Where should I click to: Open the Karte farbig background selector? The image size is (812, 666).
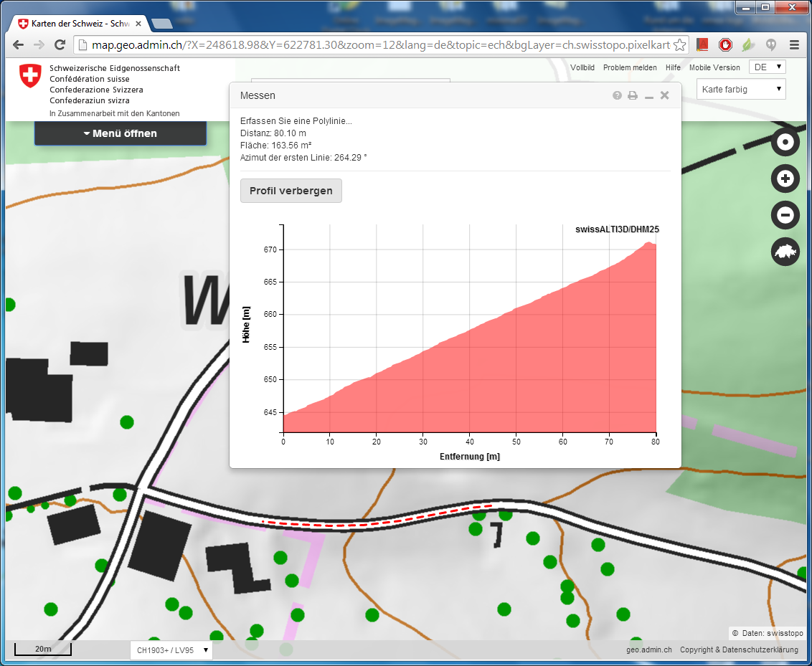[x=741, y=90]
